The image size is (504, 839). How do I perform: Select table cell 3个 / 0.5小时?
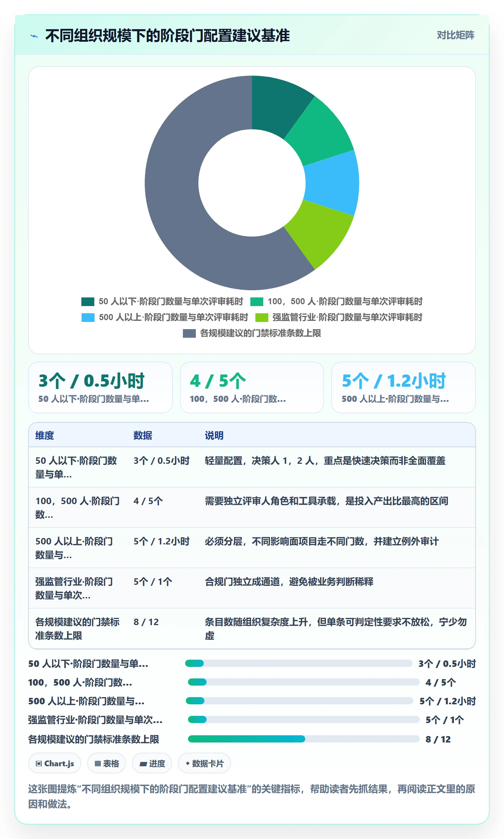tap(162, 461)
